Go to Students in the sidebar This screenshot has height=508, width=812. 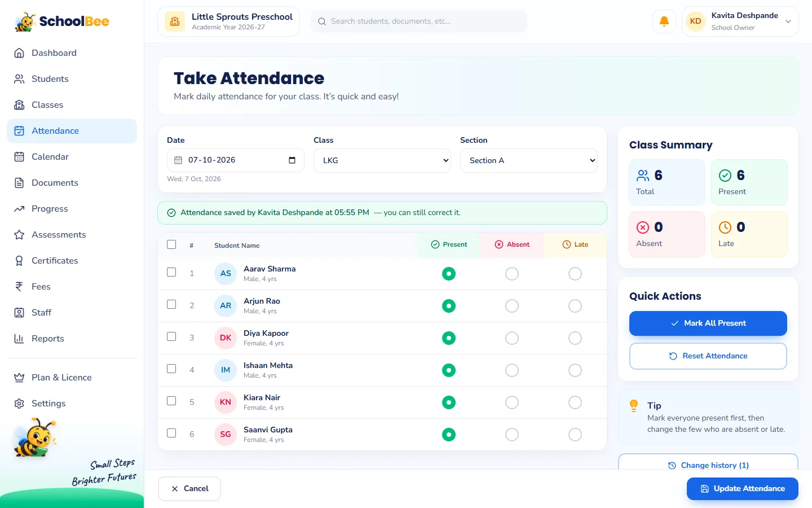[x=72, y=79]
